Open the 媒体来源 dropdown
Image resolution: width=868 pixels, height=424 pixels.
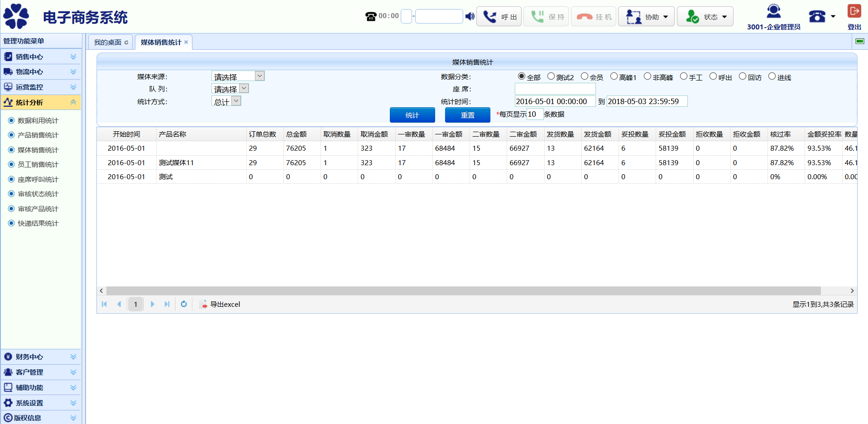(238, 76)
